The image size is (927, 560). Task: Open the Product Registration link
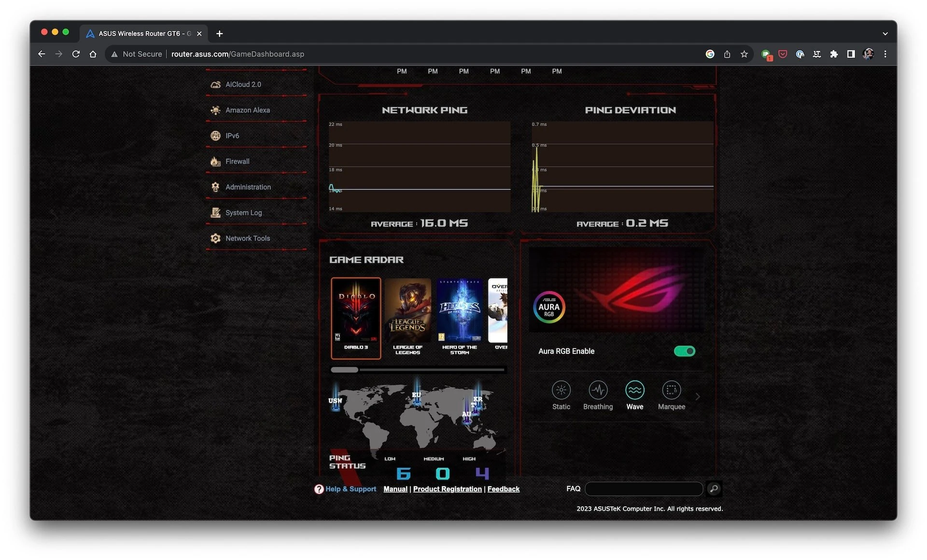[447, 489]
